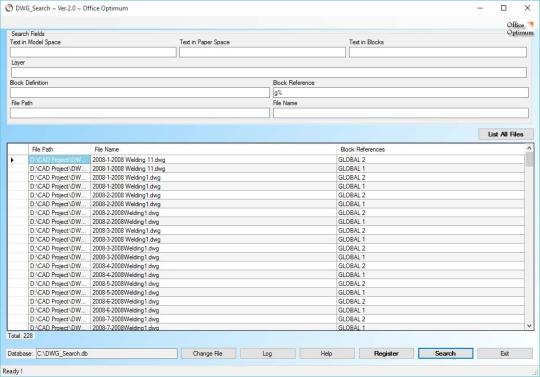
Task: Sort by the File Name column header
Action: coord(213,149)
